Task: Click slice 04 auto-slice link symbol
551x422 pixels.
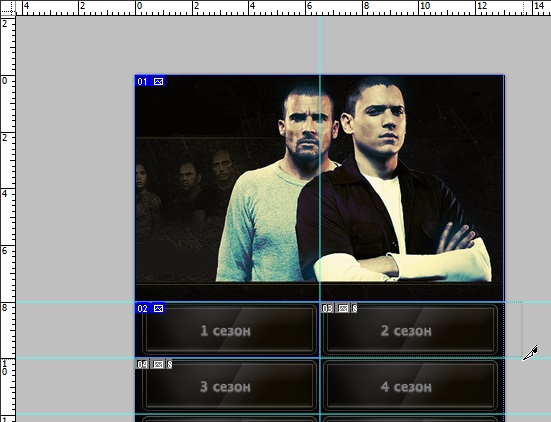Action: [169, 364]
